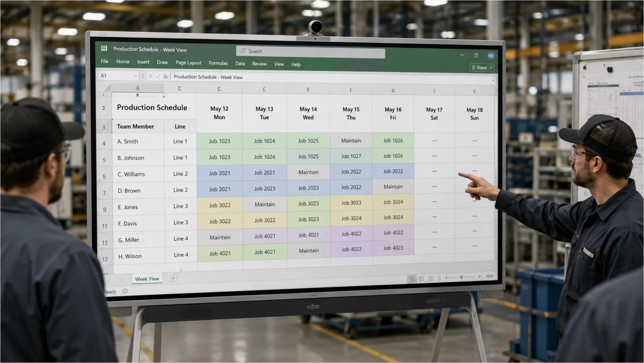Screen dimensions: 644x363
Task: Click the zoom in plus icon
Action: (480, 276)
